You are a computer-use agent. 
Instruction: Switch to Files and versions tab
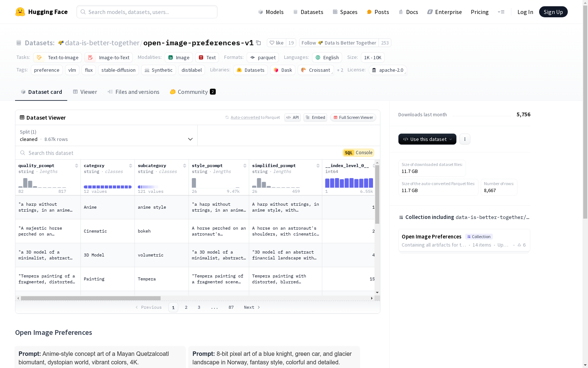click(x=133, y=92)
